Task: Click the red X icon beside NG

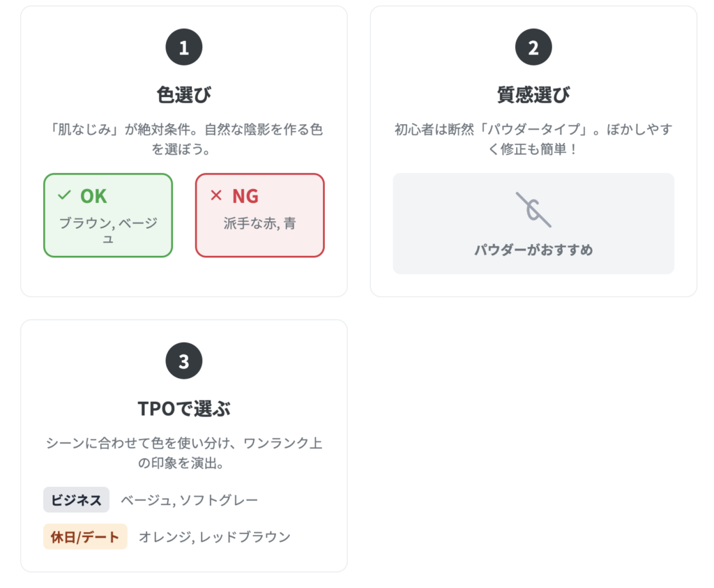Action: pyautogui.click(x=216, y=195)
